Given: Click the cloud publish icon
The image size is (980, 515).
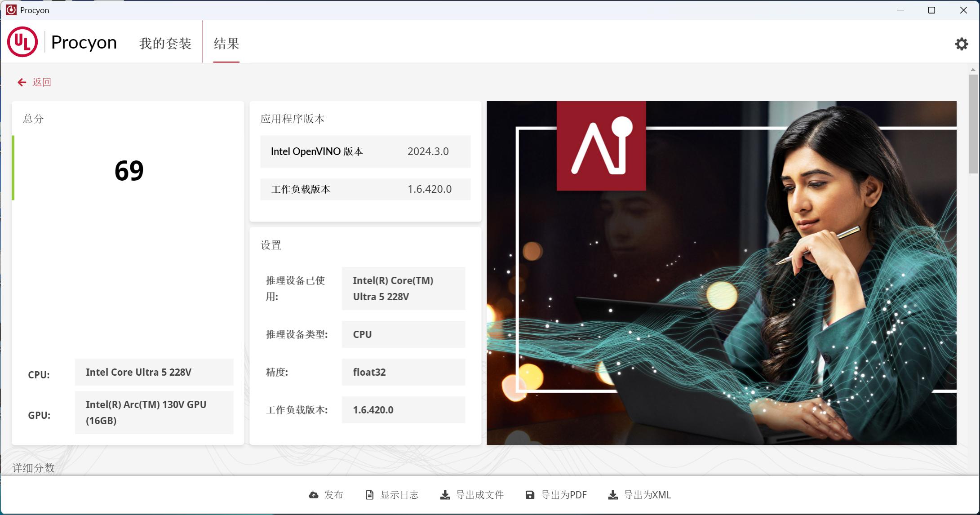Looking at the screenshot, I should [x=314, y=495].
